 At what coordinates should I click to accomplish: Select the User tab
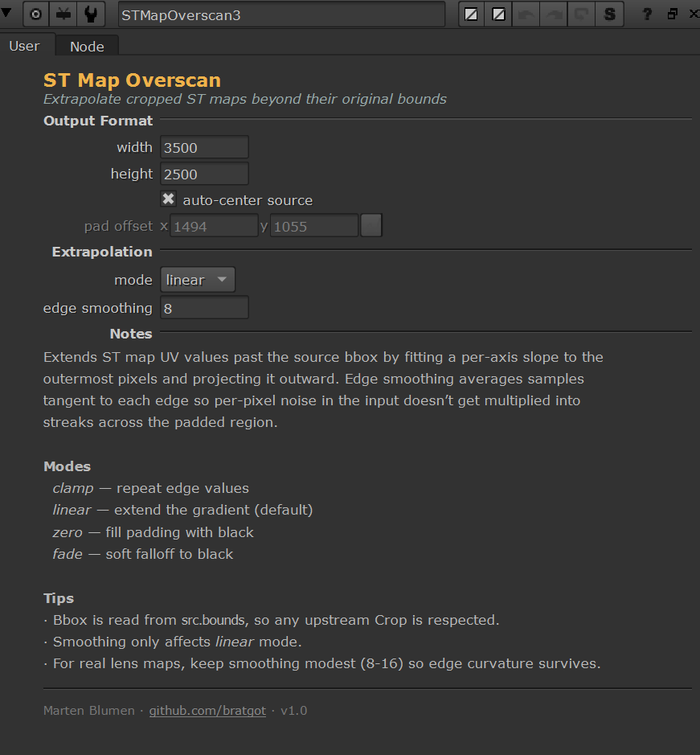24,46
